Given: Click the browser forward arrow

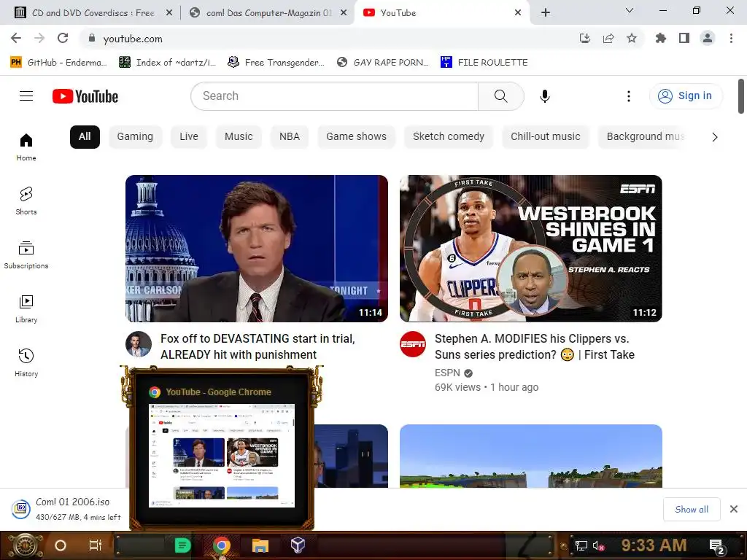Looking at the screenshot, I should click(x=39, y=38).
